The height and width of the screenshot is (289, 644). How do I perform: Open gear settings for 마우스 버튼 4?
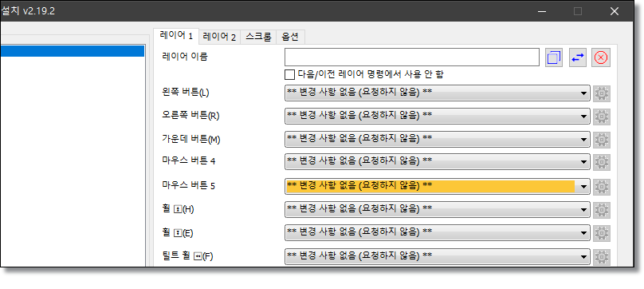click(x=601, y=162)
